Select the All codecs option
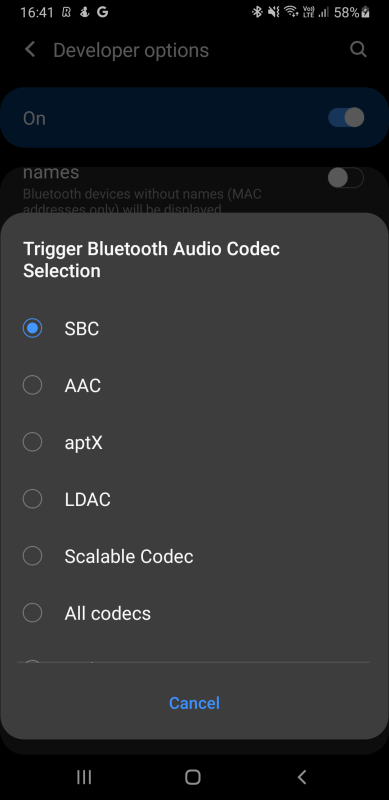This screenshot has width=389, height=800. tap(194, 613)
